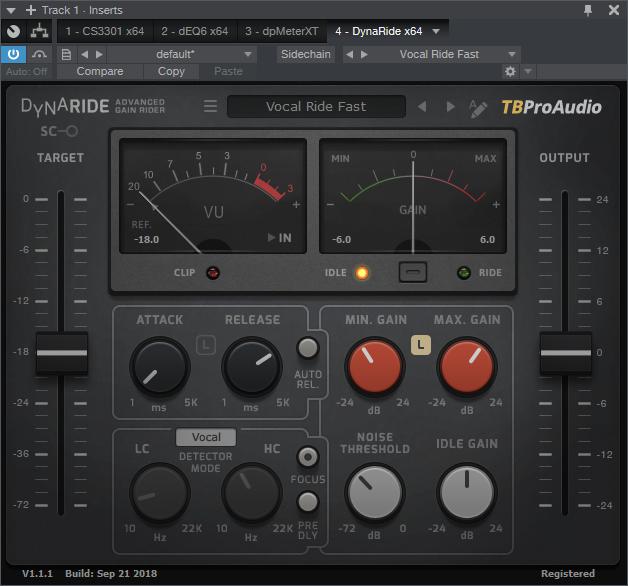628x586 pixels.
Task: Click the MAX. GAIN red knob
Action: [x=467, y=367]
